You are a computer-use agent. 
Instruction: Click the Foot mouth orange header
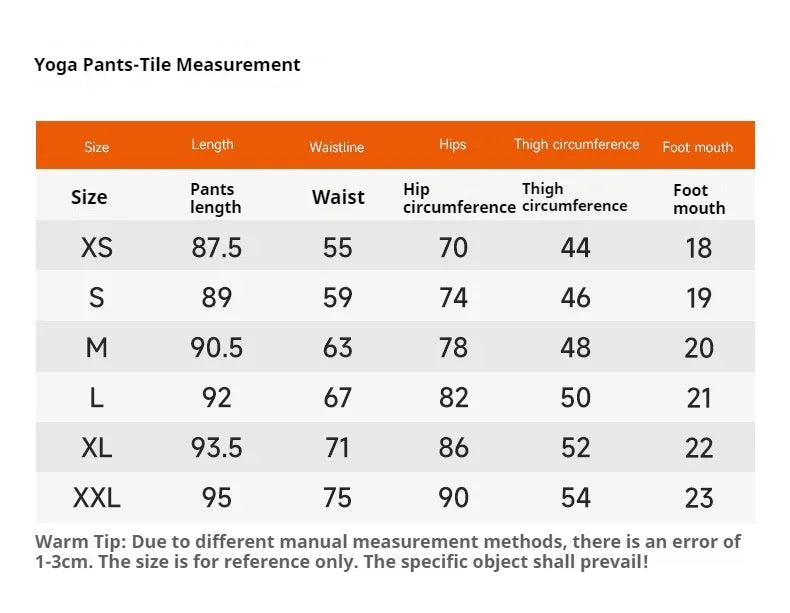[697, 147]
